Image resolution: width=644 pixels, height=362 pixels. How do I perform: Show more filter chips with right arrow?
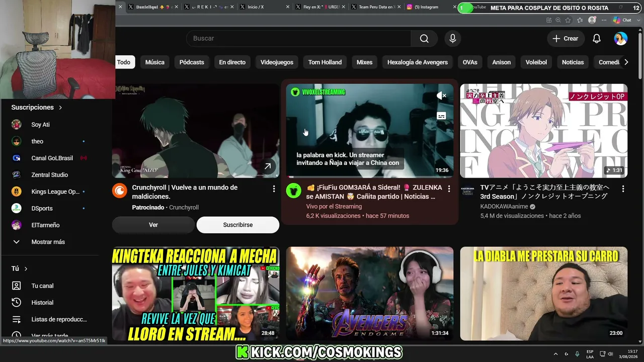(626, 62)
